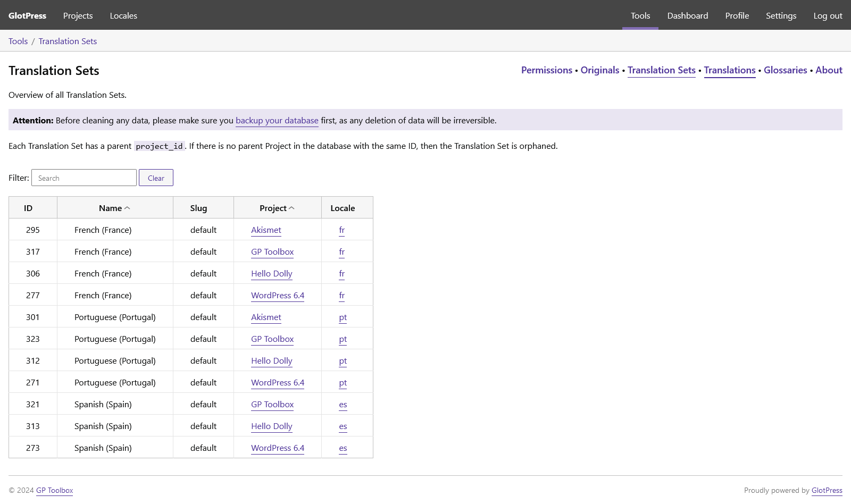The image size is (851, 504).
Task: Open Dashboard from top navigation
Action: (x=688, y=15)
